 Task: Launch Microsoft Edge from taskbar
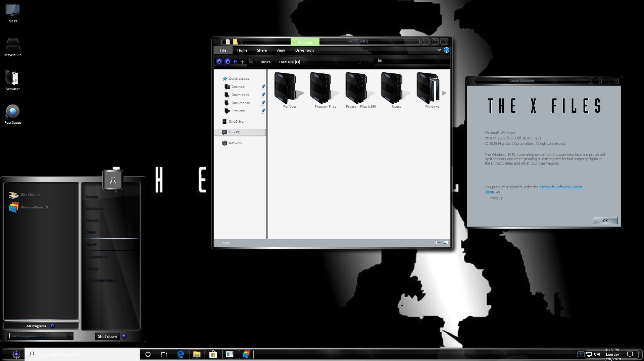click(x=181, y=354)
